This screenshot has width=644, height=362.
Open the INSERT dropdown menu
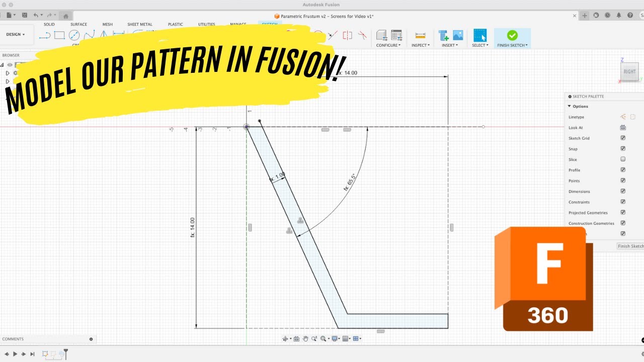[x=450, y=45]
